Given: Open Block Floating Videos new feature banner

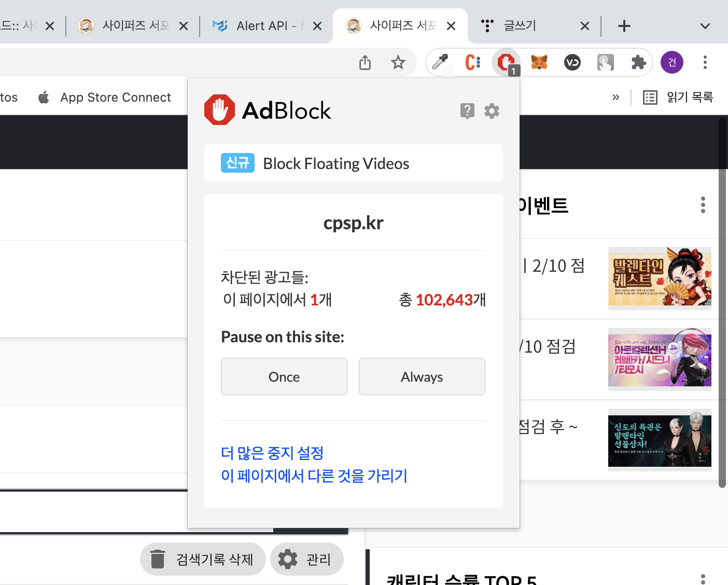Looking at the screenshot, I should click(354, 163).
